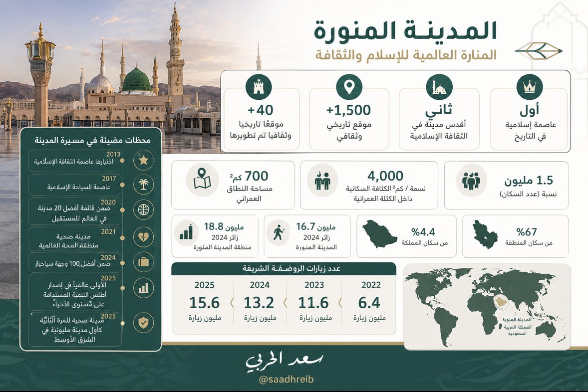The width and height of the screenshot is (588, 392).
Task: Click the timeline entry عاصمة السياحة الإسلامية
Action: coord(79,187)
